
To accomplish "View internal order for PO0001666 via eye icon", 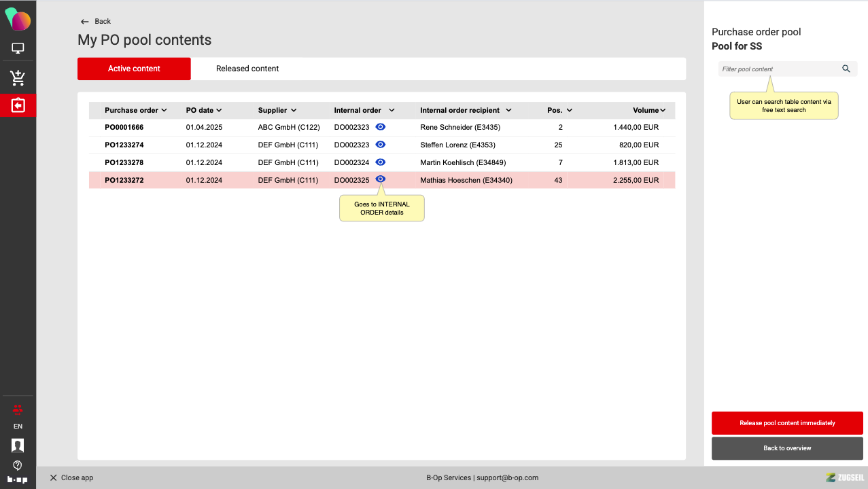I will point(381,127).
